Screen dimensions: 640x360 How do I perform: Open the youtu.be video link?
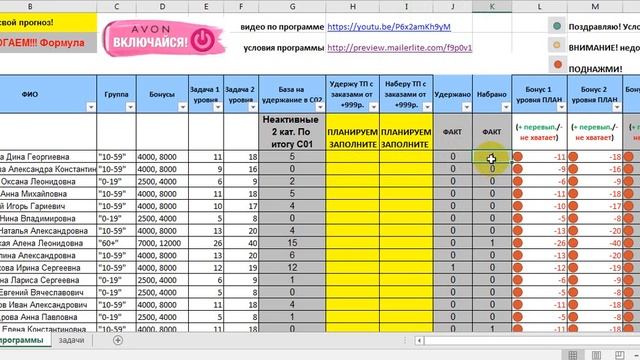389,27
